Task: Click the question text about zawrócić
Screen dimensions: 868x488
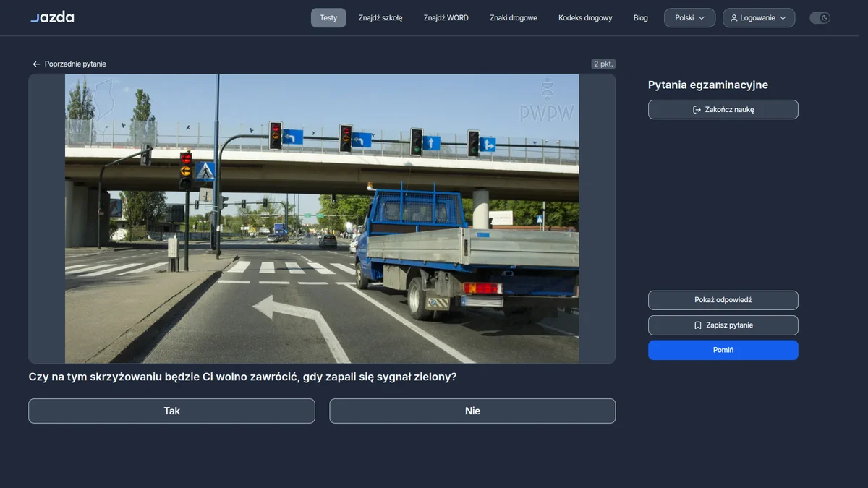Action: (243, 377)
